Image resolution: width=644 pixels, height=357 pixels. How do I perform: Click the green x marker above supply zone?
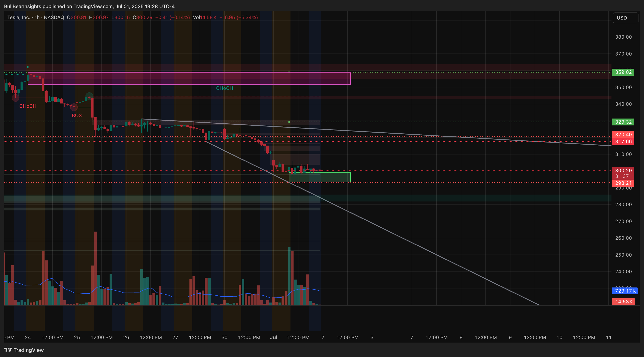tap(28, 67)
